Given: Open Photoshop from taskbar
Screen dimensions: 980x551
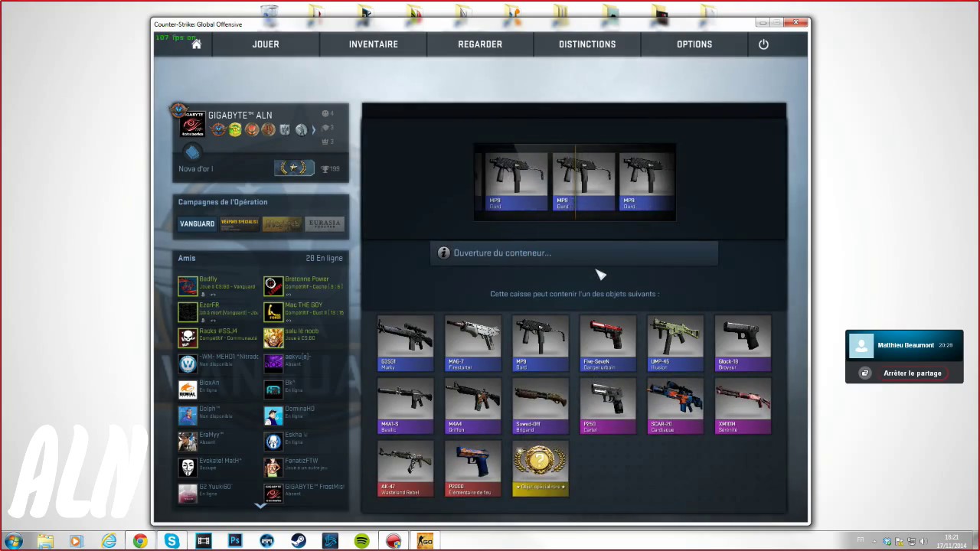Looking at the screenshot, I should tap(235, 541).
